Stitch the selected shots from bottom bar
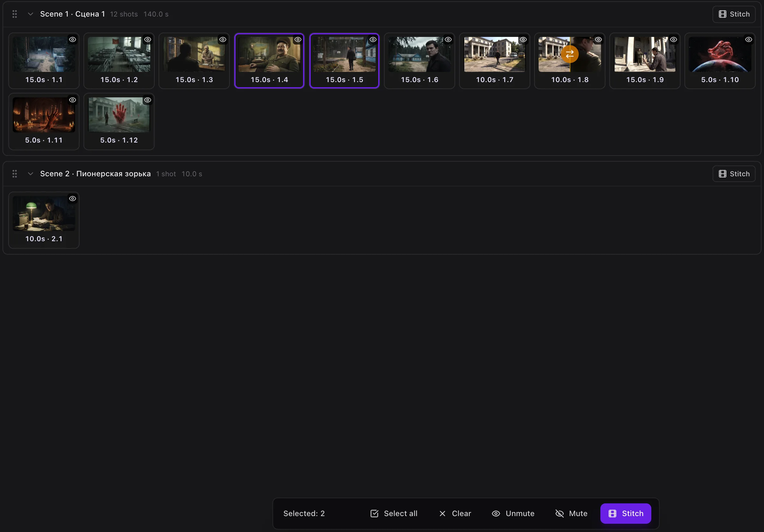Image resolution: width=764 pixels, height=532 pixels. (x=626, y=513)
